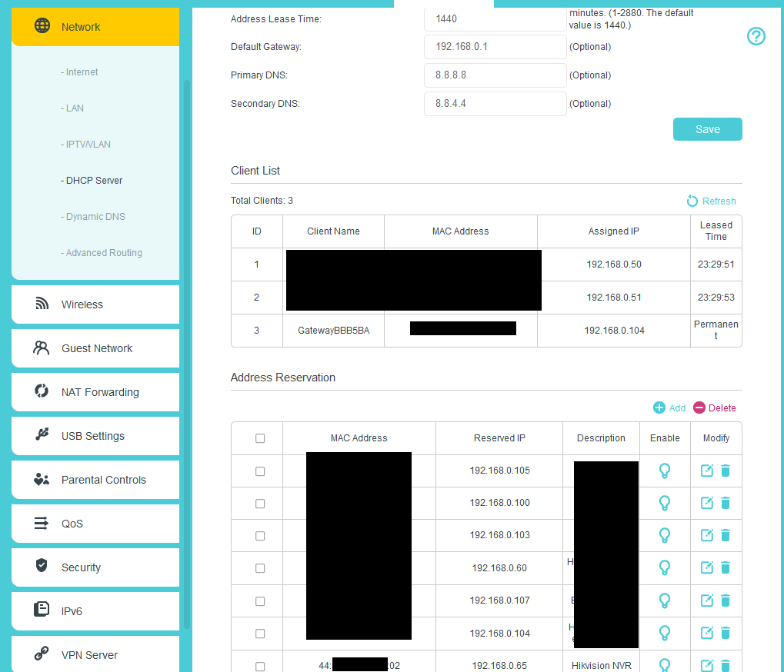This screenshot has height=672, width=784.
Task: Edit the 192.168.0.105 reservation entry
Action: (706, 471)
